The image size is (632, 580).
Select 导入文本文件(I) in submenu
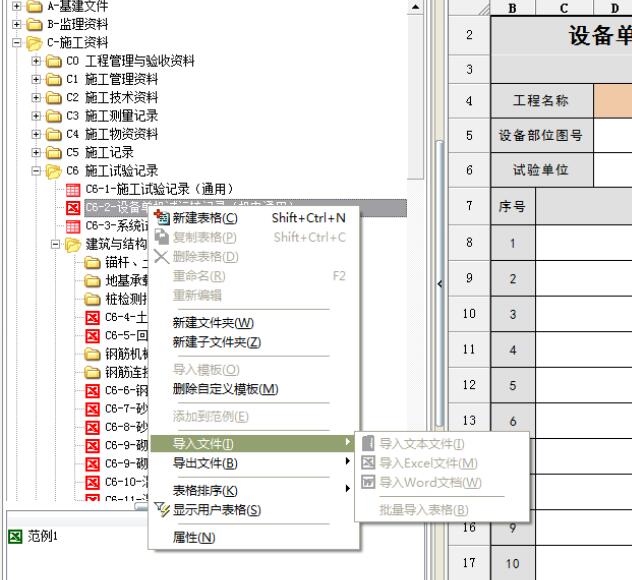pyautogui.click(x=442, y=444)
